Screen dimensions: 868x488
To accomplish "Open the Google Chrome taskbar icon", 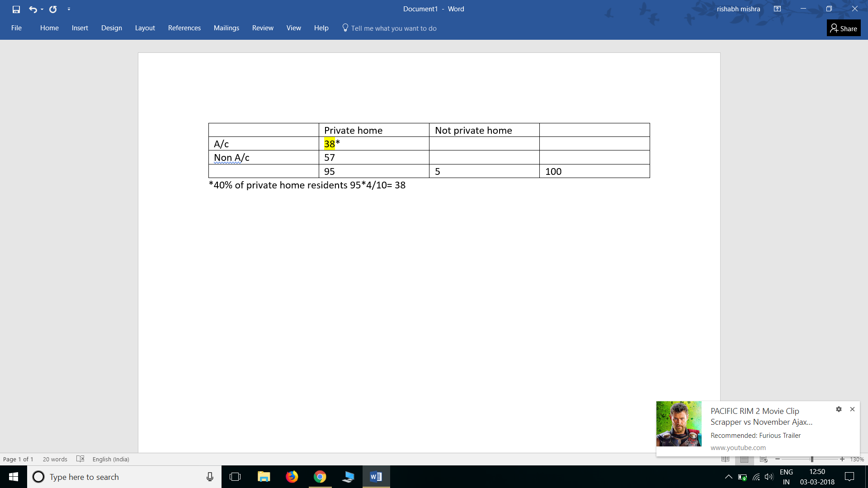I will click(x=320, y=477).
